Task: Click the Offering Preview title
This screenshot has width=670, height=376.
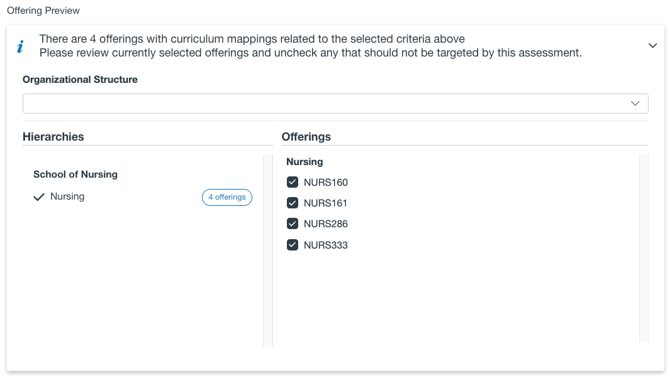Action: pyautogui.click(x=43, y=10)
